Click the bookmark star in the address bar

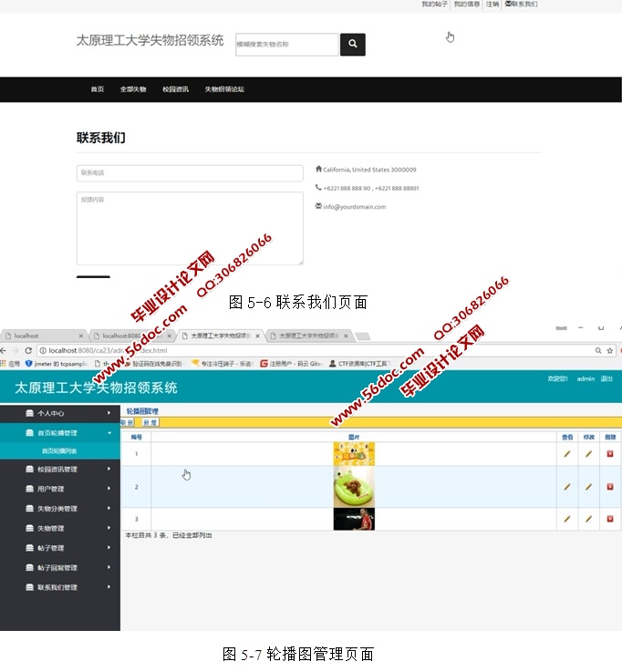point(610,350)
